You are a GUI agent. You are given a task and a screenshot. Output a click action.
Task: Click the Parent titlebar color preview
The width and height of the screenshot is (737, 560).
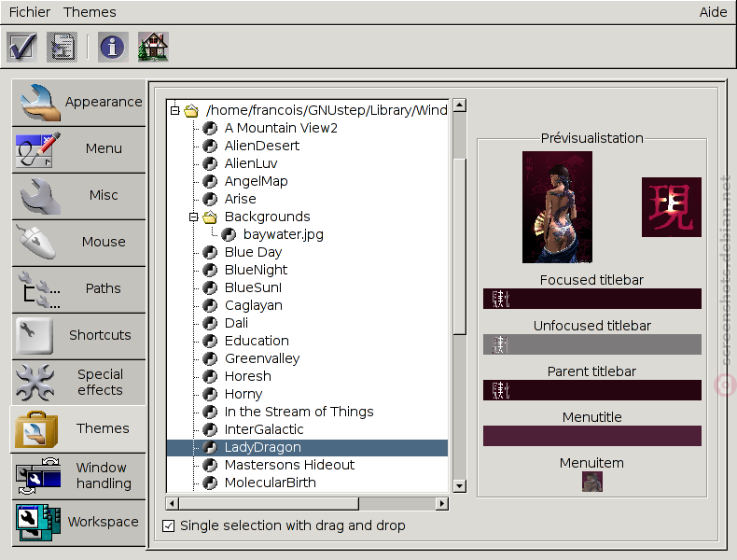591,390
